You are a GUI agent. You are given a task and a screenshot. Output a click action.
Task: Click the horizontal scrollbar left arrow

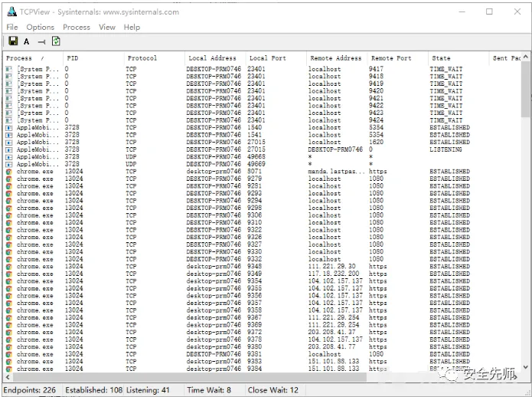8,377
